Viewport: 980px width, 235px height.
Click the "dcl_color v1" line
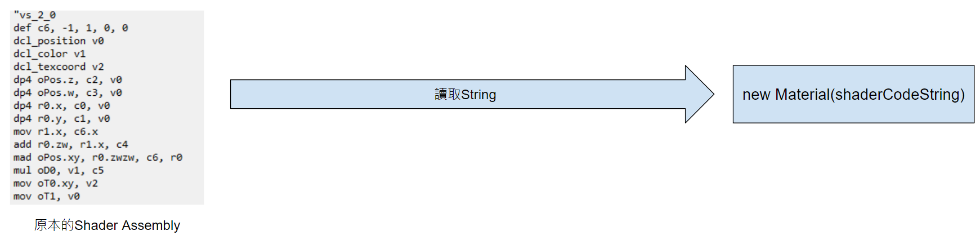click(50, 54)
